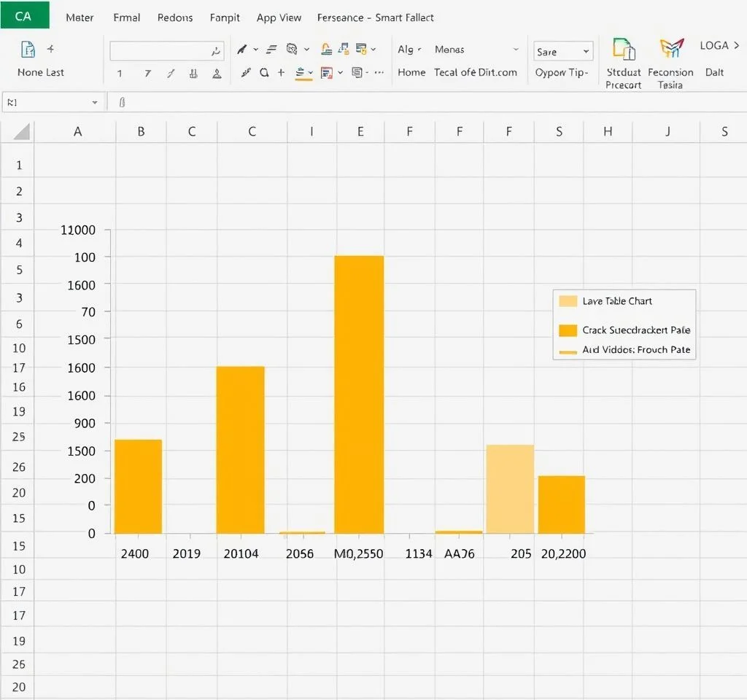The width and height of the screenshot is (747, 700).
Task: Switch to the Redons tab
Action: 175,17
